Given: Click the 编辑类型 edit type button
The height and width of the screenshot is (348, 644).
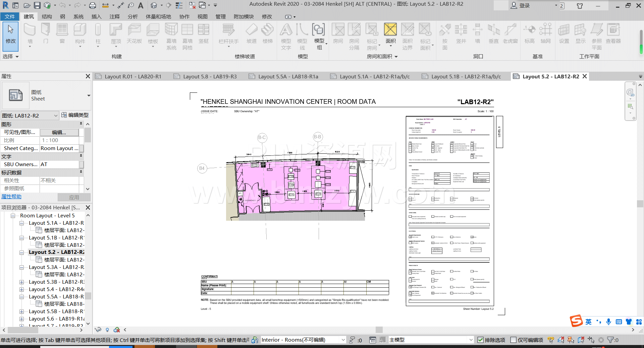Looking at the screenshot, I should (75, 115).
